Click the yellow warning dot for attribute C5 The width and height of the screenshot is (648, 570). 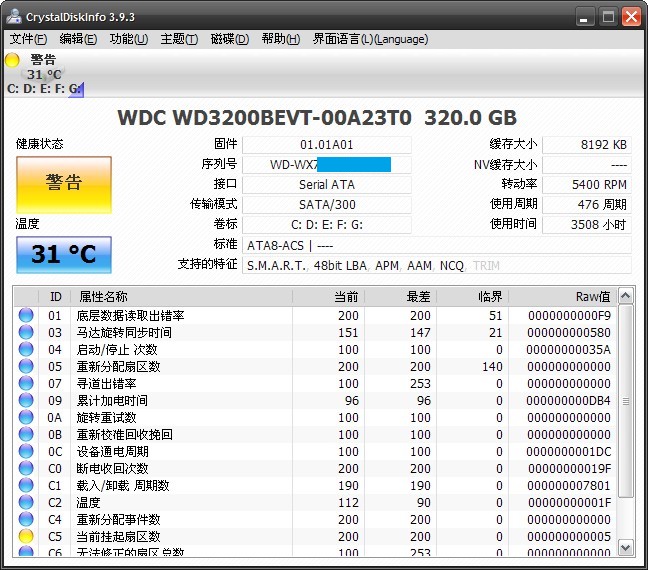coord(26,536)
